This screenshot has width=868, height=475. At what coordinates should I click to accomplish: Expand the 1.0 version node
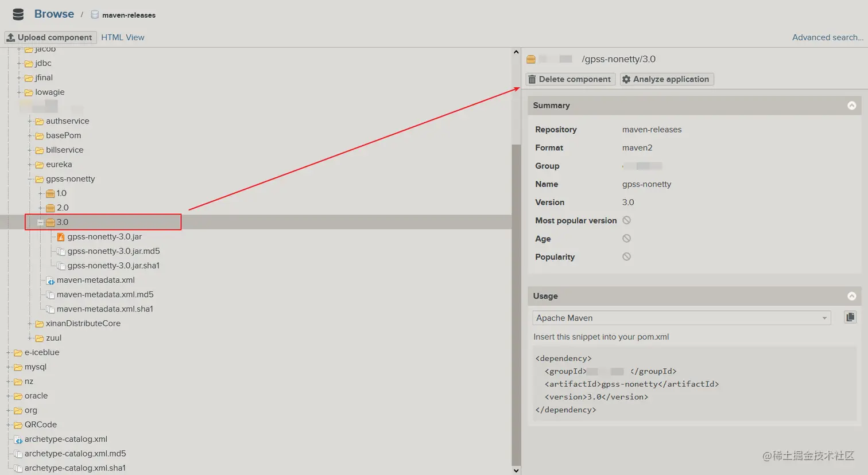(x=40, y=193)
